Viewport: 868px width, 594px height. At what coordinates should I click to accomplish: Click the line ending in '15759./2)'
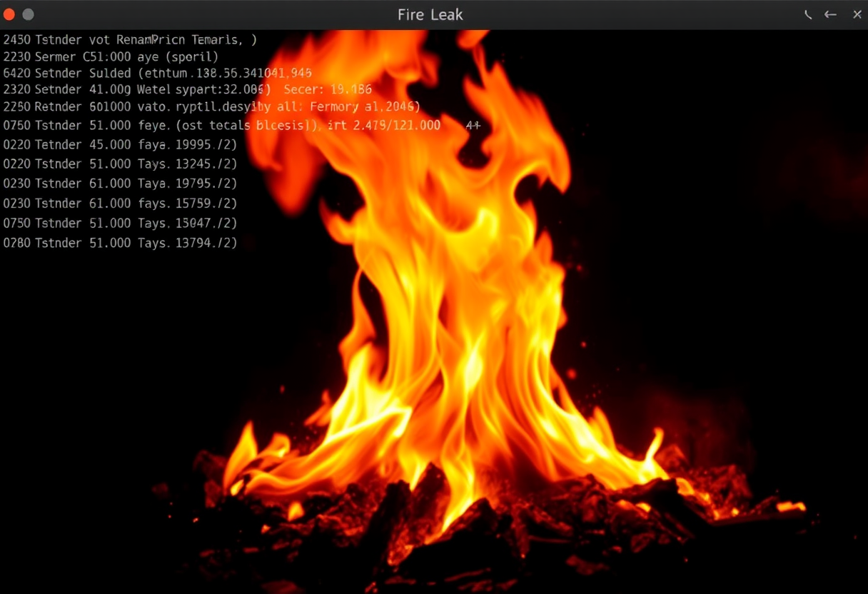(x=120, y=203)
